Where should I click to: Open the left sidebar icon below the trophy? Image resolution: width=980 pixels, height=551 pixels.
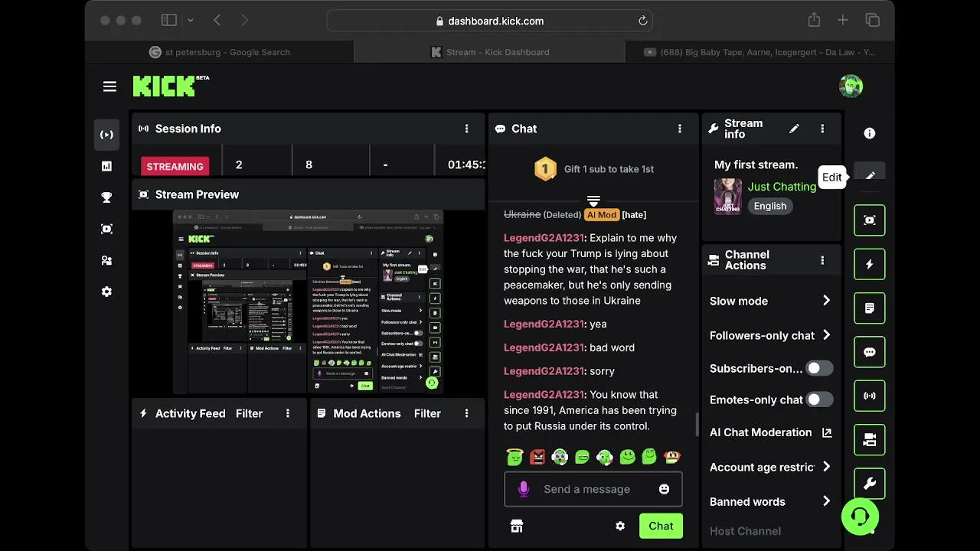click(106, 229)
